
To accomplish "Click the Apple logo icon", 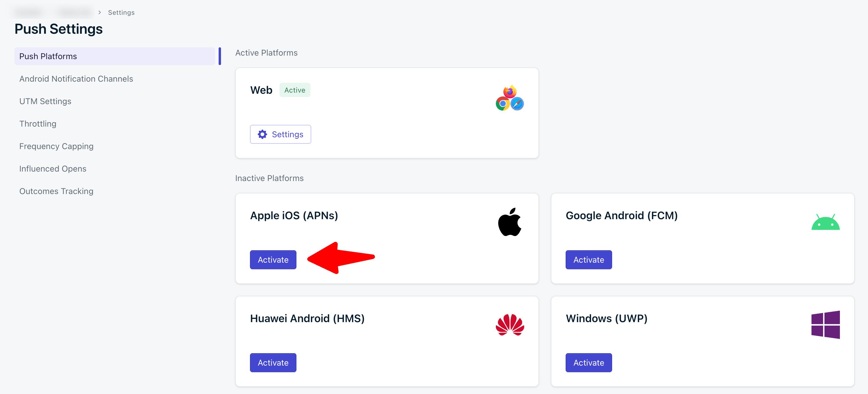I will point(509,222).
